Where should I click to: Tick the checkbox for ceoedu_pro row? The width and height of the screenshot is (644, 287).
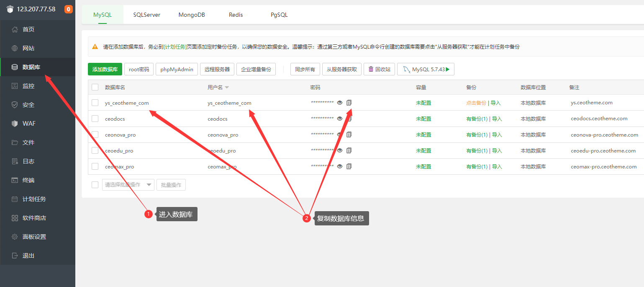point(95,150)
